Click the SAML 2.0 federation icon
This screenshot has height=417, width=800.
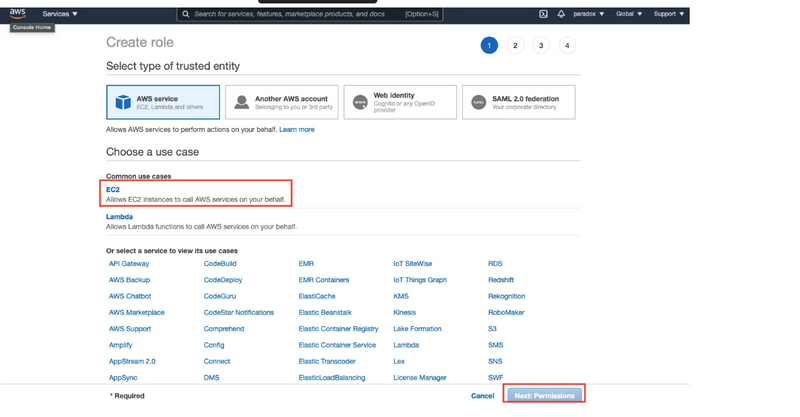[x=479, y=102]
